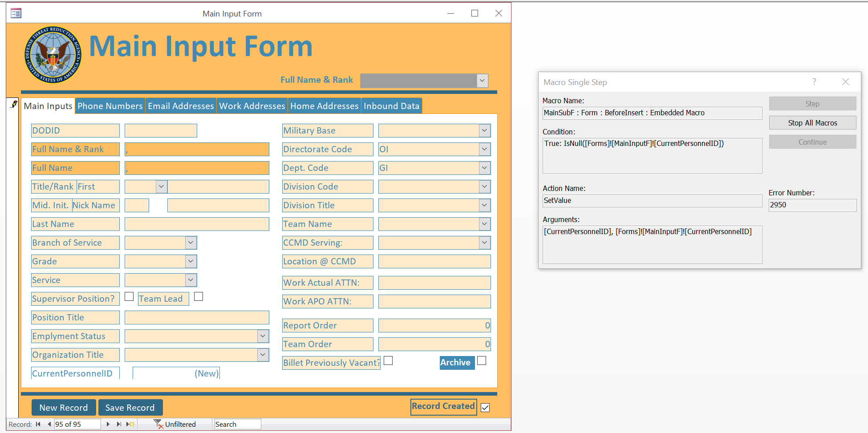
Task: Click the record Search box
Action: click(237, 424)
